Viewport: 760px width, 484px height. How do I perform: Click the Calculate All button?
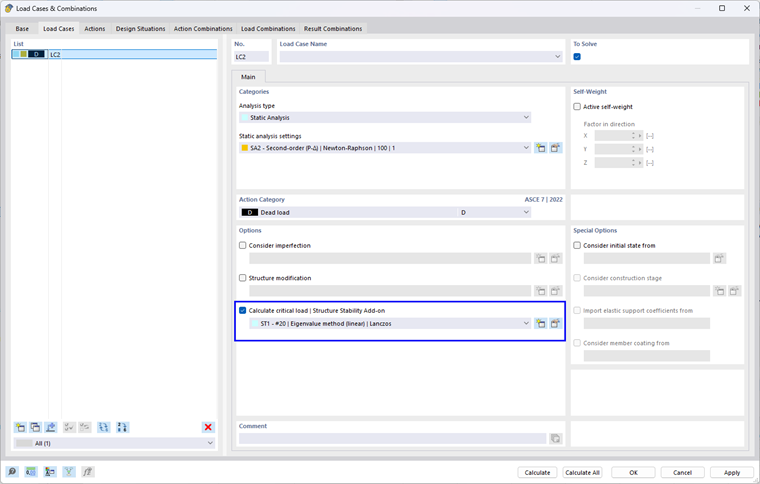point(583,472)
